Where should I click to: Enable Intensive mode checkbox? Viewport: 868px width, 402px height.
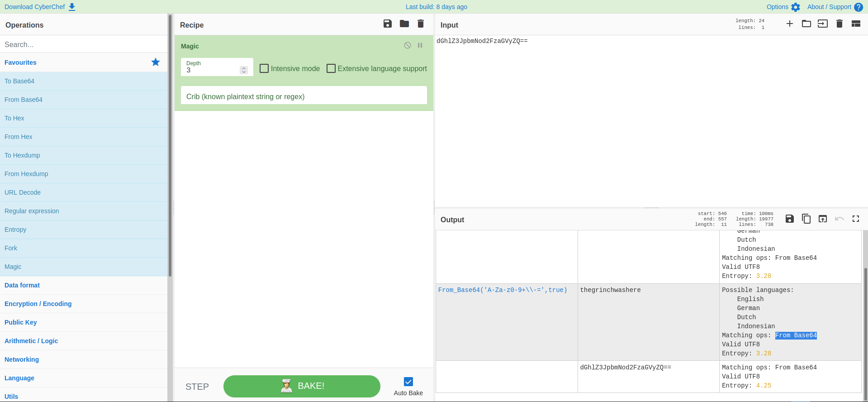pyautogui.click(x=265, y=68)
